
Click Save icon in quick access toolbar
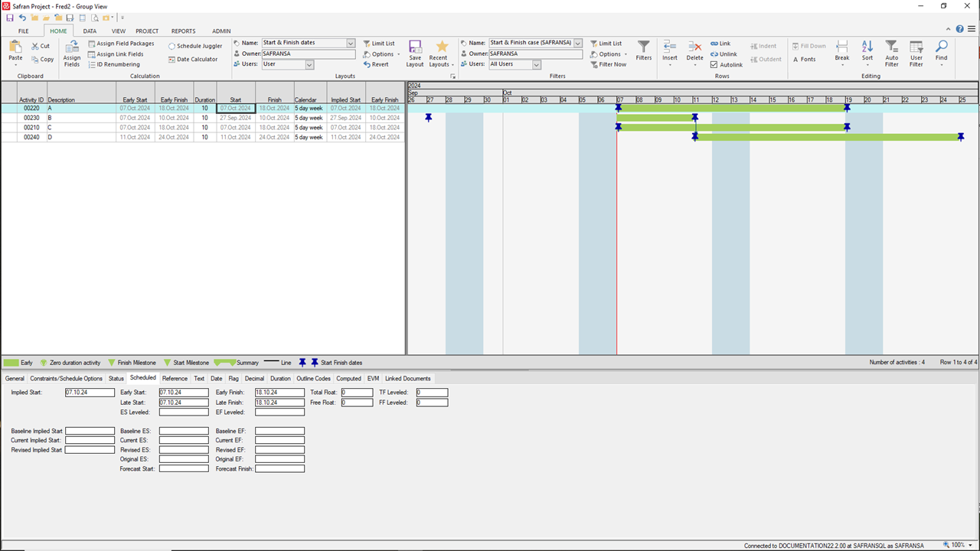[x=10, y=18]
